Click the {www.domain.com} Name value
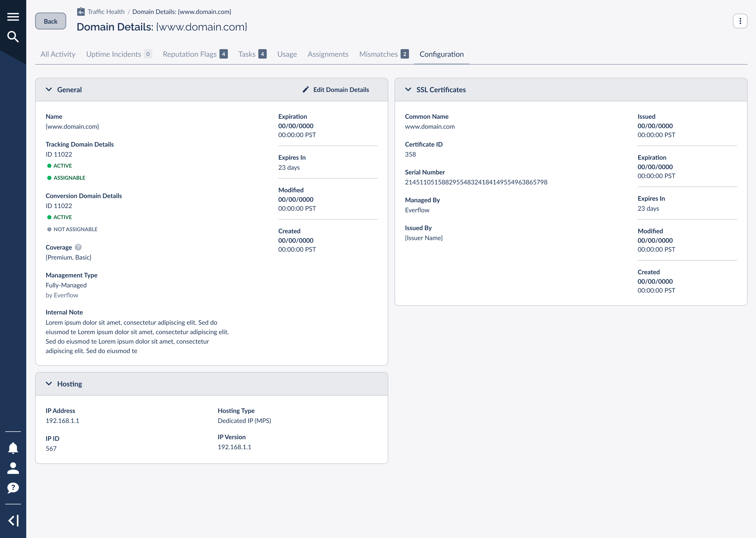Image resolution: width=756 pixels, height=538 pixels. (x=72, y=127)
